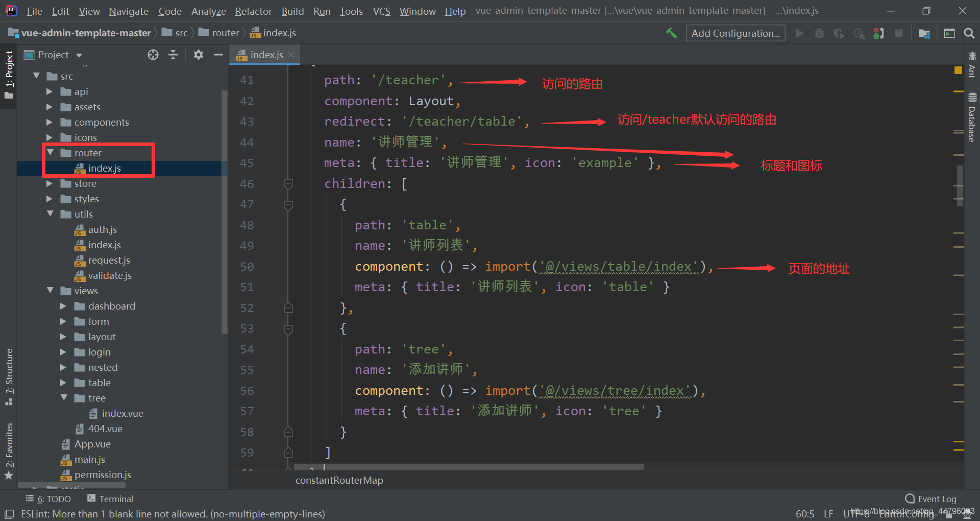980x521 pixels.
Task: Click the editor horizontal scrollbar
Action: point(470,466)
